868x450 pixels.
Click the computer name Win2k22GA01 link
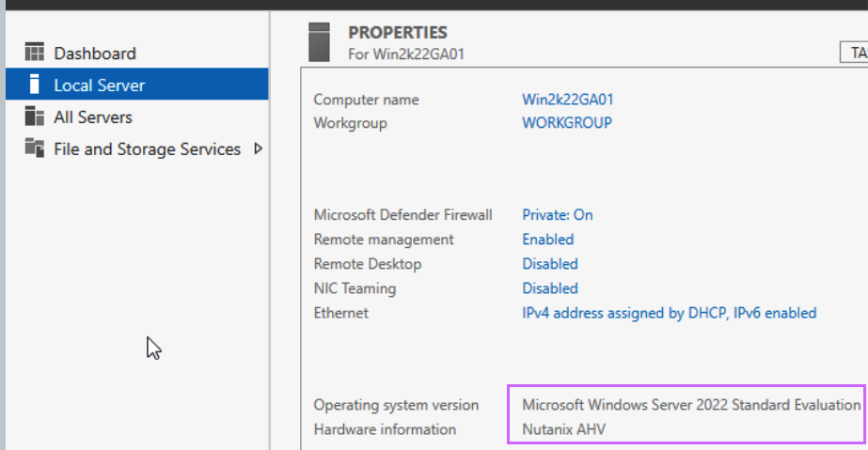[568, 100]
